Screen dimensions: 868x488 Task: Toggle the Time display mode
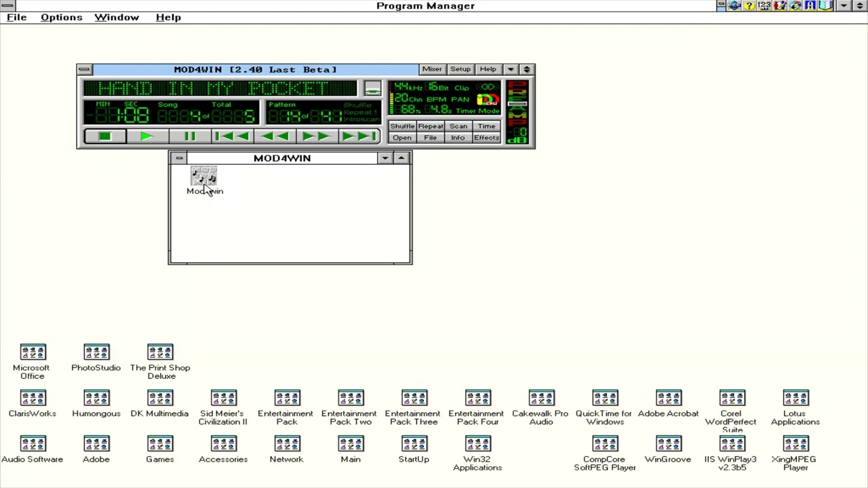click(486, 126)
